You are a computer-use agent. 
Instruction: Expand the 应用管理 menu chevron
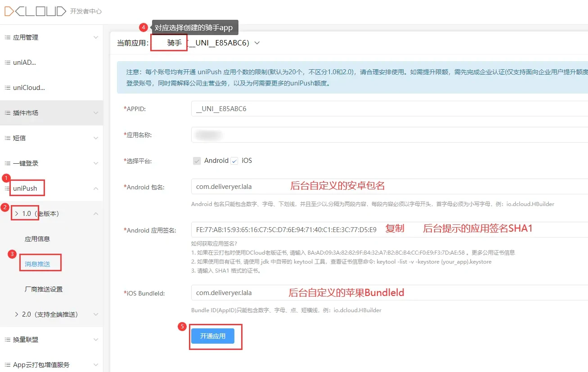click(x=95, y=37)
